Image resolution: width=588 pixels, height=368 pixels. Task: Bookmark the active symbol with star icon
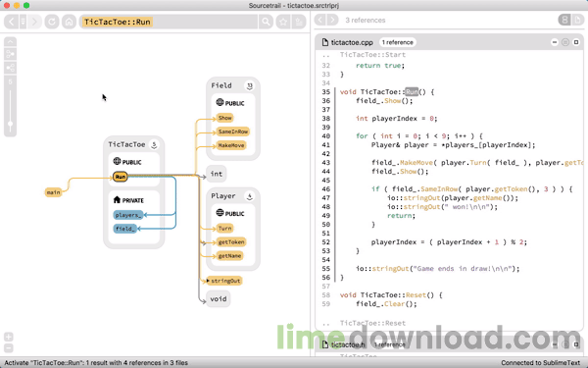[x=283, y=22]
